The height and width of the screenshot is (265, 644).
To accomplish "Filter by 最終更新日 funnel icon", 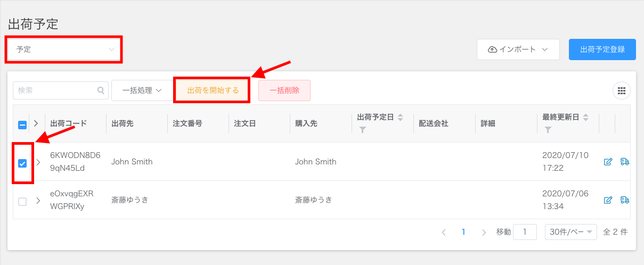I will click(548, 129).
